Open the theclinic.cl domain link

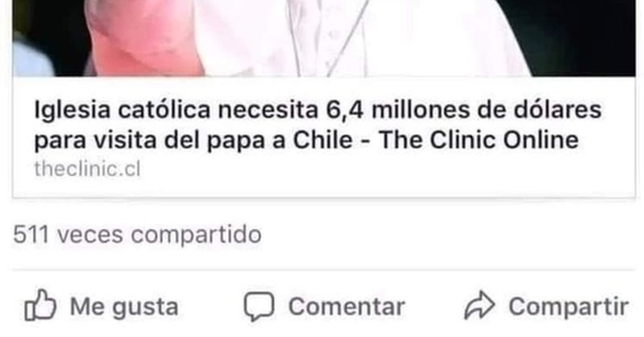tap(87, 169)
